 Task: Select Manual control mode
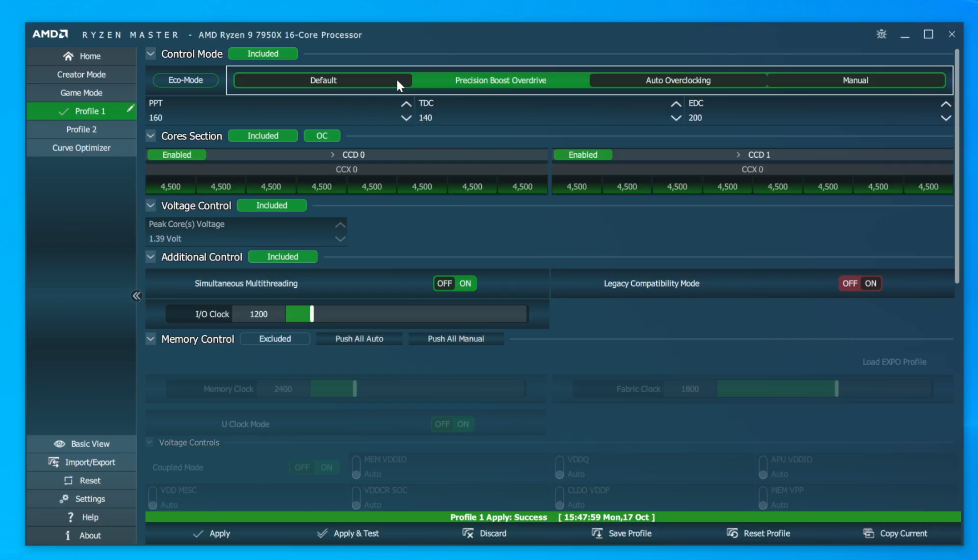855,81
